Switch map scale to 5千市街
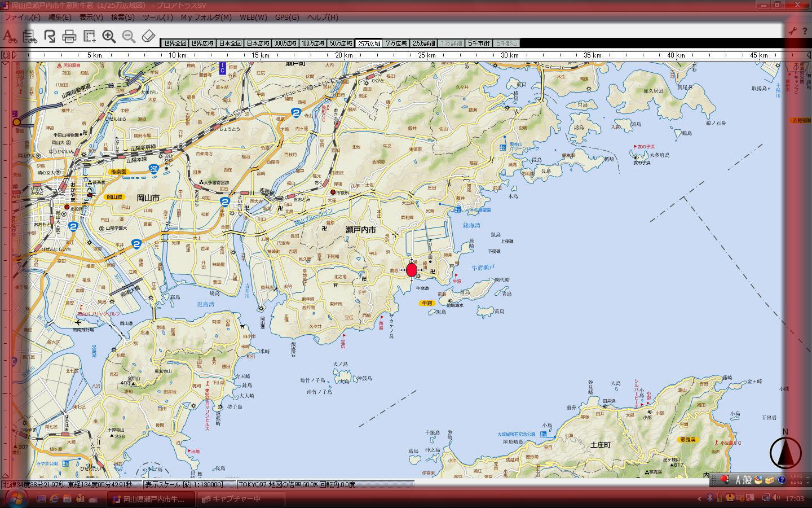The height and width of the screenshot is (508, 812). [479, 43]
